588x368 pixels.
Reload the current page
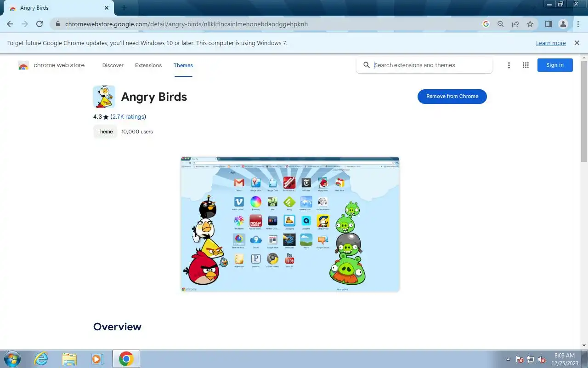click(40, 24)
